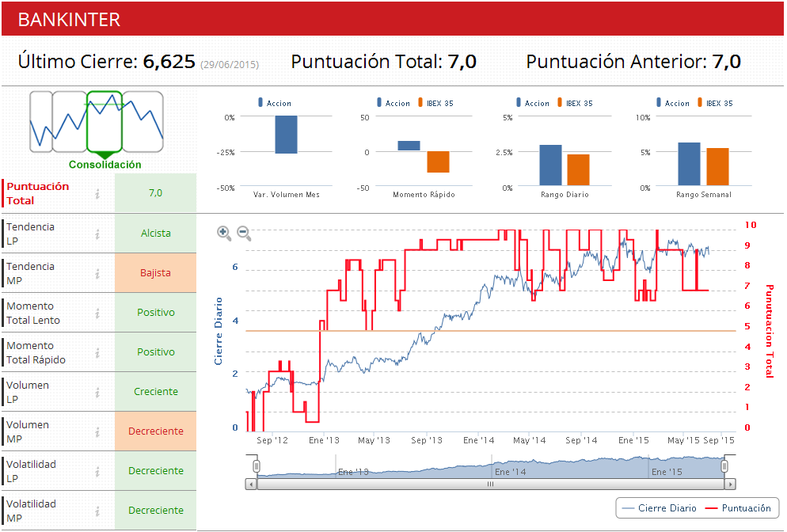Screen dimensions: 787x532
Task: Zoom out using the minus magnifier icon
Action: 244,233
